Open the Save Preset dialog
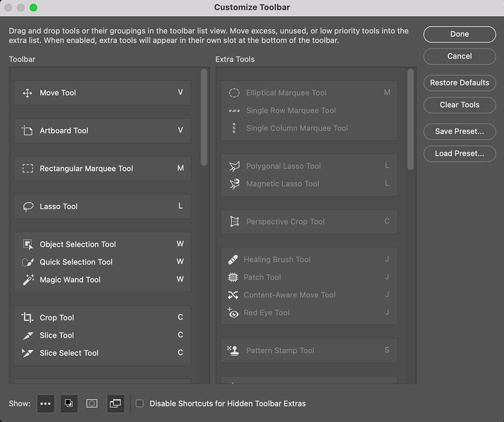 (459, 131)
